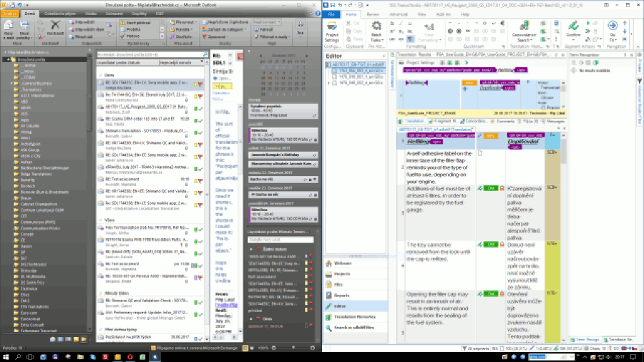
Task: Open the Comments tab in Trados
Action: (503, 121)
